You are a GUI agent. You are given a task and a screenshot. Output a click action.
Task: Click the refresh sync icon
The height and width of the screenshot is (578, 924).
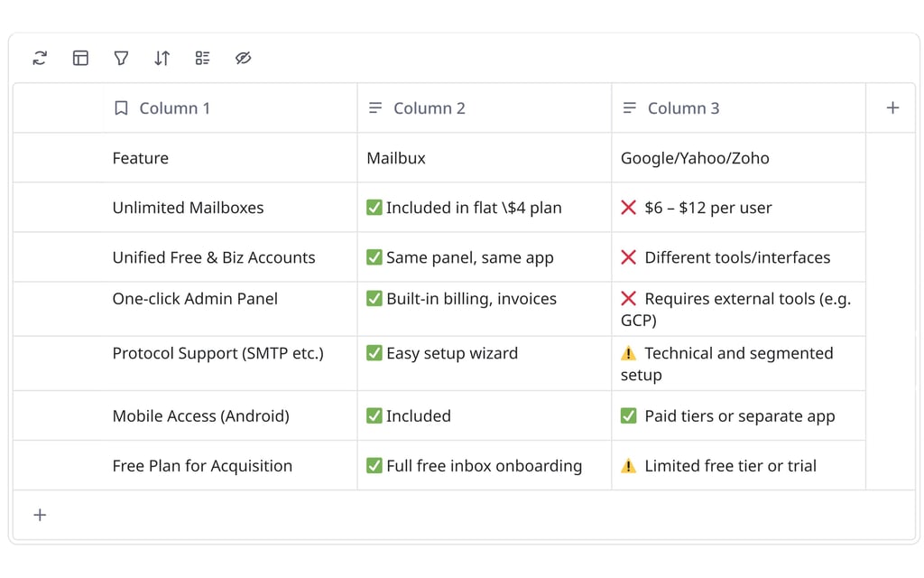(40, 58)
